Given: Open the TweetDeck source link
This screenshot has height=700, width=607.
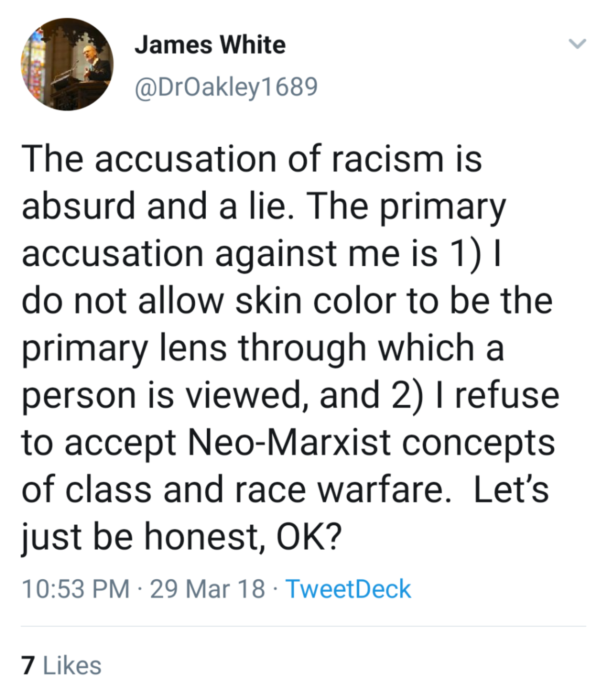Looking at the screenshot, I should click(348, 589).
